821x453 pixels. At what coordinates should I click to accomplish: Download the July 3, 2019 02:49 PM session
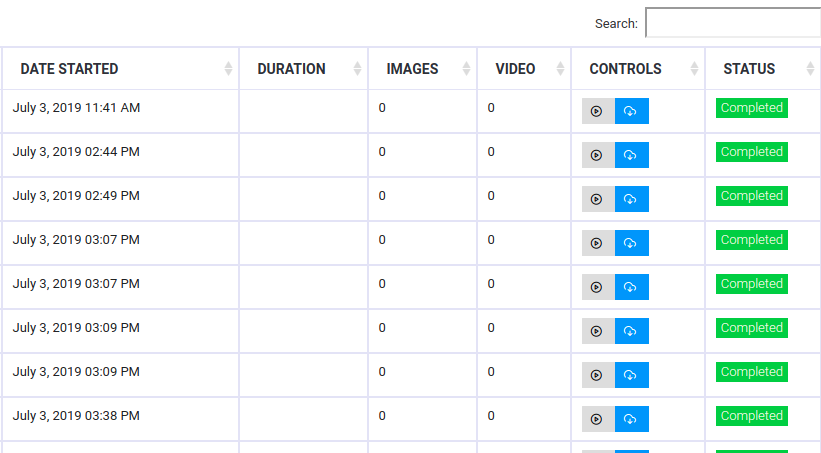[x=631, y=199]
